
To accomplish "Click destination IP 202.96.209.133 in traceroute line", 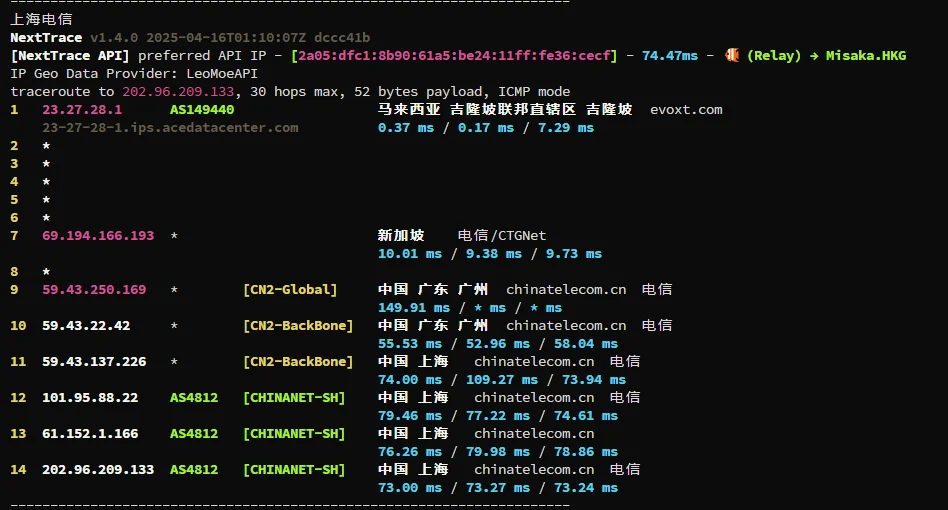I will 178,92.
